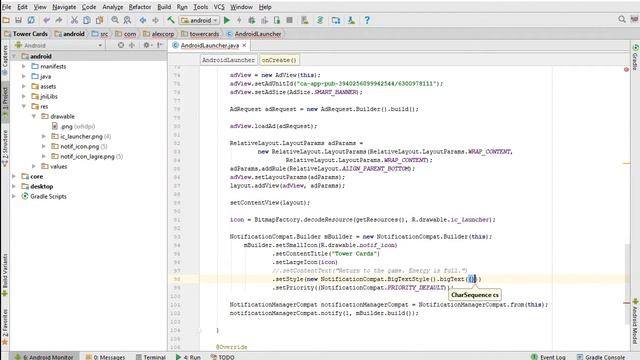Close the AndroidLauncher.java tab
The height and width of the screenshot is (360, 640).
(x=244, y=45)
